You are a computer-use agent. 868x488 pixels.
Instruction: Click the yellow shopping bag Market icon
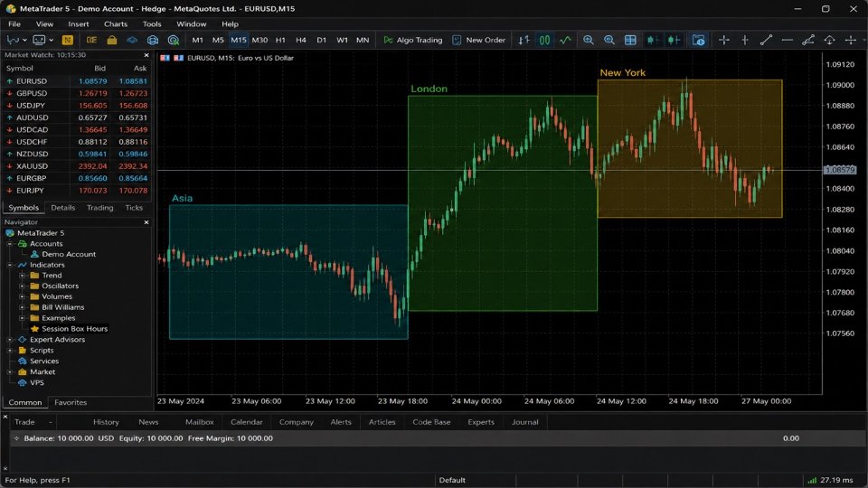pyautogui.click(x=112, y=40)
